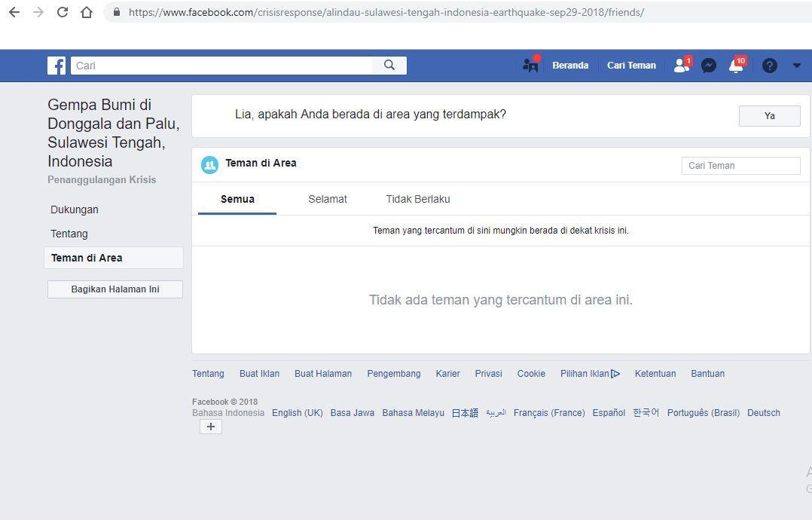Open the Karier footer link

pos(448,374)
